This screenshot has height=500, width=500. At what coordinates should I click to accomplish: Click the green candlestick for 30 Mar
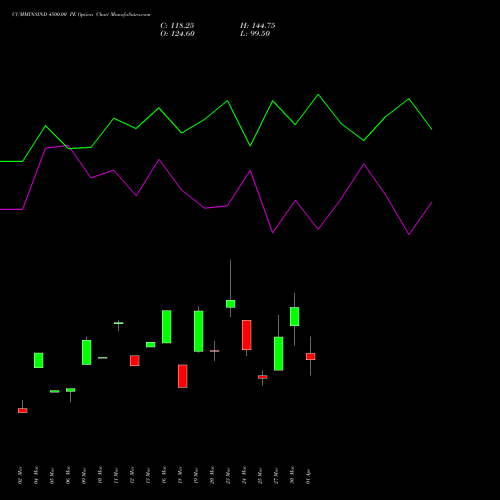click(295, 317)
